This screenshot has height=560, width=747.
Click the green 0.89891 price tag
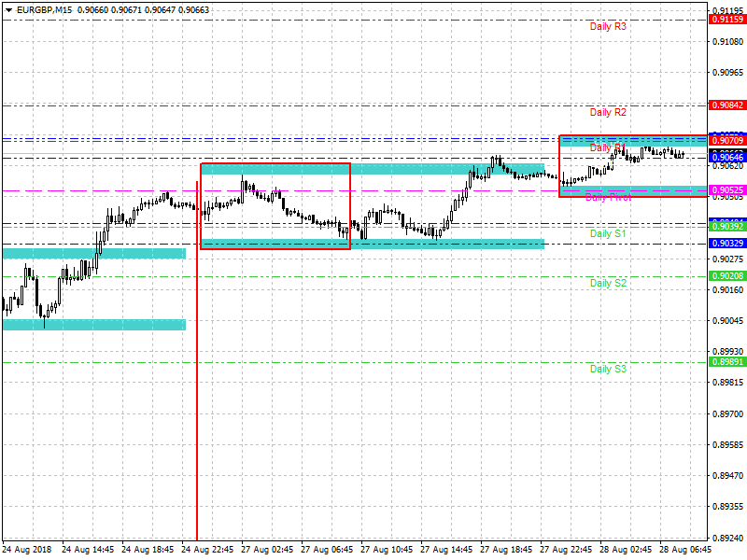726,362
